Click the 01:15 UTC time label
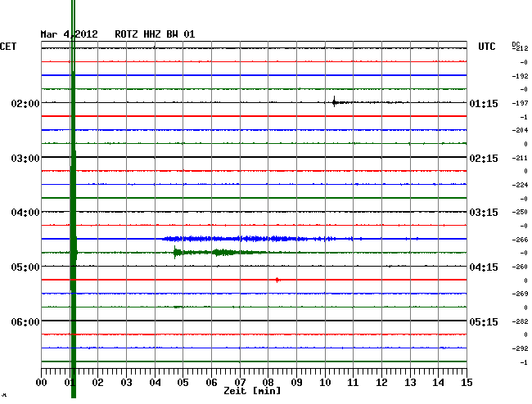The width and height of the screenshot is (532, 404). 484,103
